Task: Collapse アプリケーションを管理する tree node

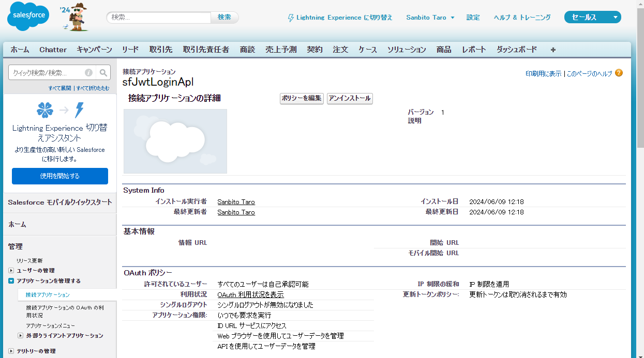Action: coord(11,281)
